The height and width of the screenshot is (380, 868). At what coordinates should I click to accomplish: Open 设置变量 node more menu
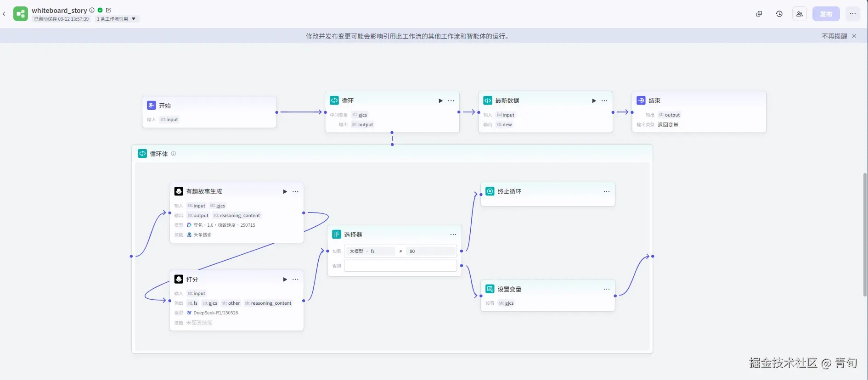click(x=607, y=289)
